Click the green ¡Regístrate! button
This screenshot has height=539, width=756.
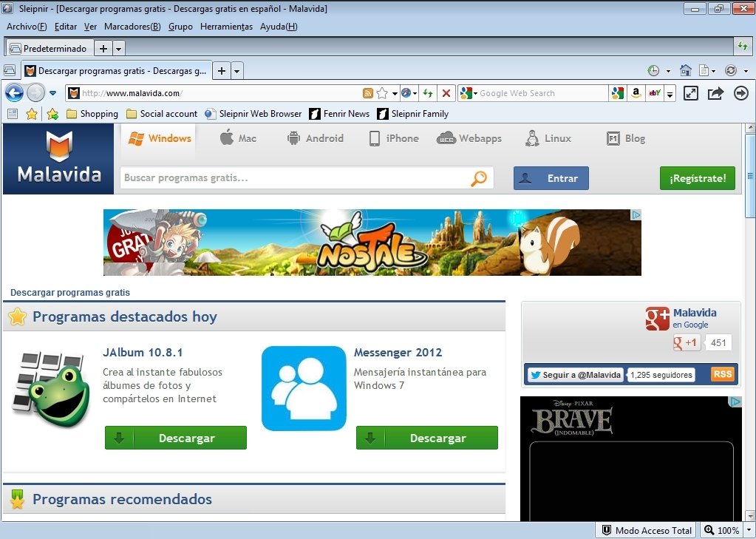[698, 178]
